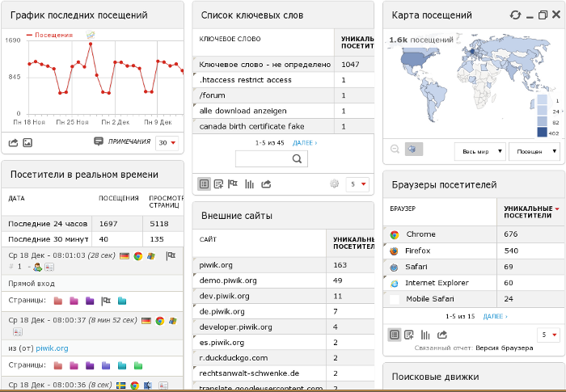Image resolution: width=566 pixels, height=392 pixels.
Task: Click the peak data point on the visits graph
Action: click(x=91, y=44)
